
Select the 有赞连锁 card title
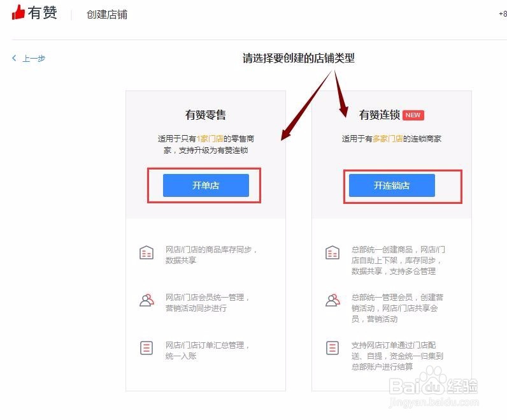379,115
